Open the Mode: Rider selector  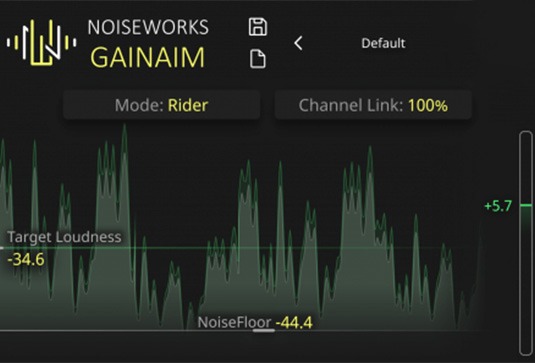point(161,105)
